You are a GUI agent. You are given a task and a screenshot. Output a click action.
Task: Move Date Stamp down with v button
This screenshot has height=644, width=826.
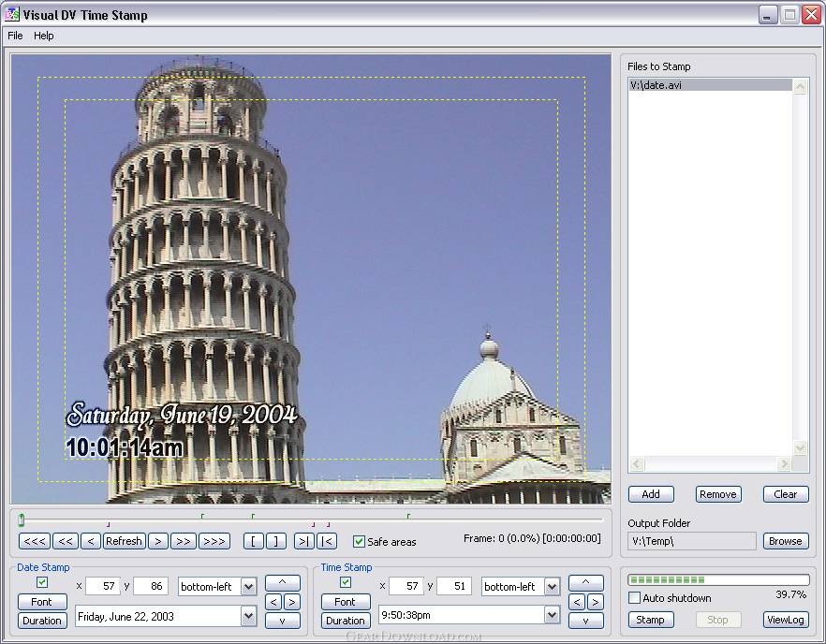click(x=283, y=621)
